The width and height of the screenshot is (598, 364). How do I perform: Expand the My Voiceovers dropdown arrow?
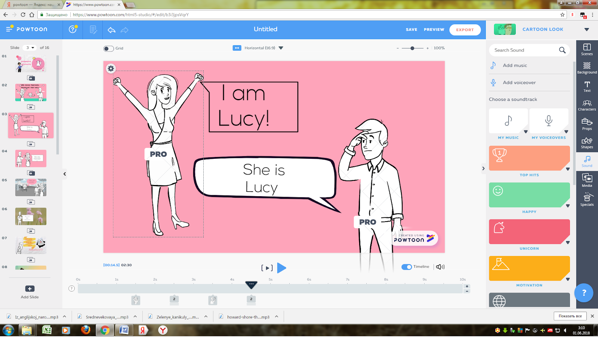[566, 132]
